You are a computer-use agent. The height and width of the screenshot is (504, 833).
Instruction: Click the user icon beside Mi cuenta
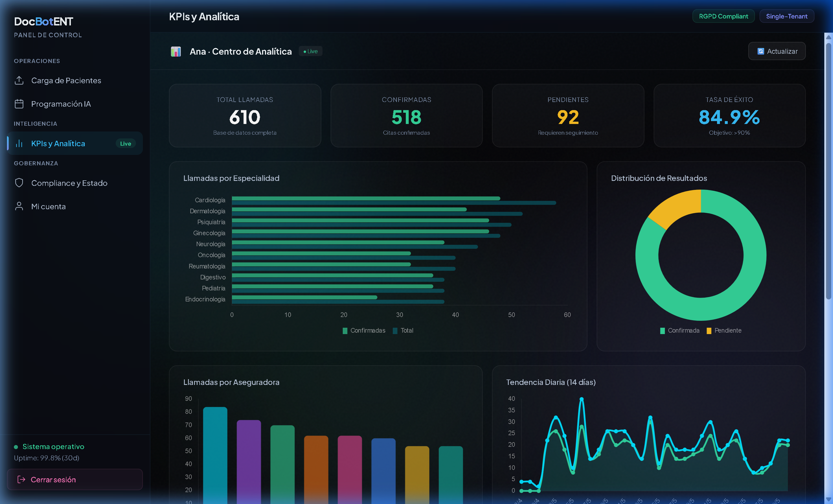tap(19, 206)
